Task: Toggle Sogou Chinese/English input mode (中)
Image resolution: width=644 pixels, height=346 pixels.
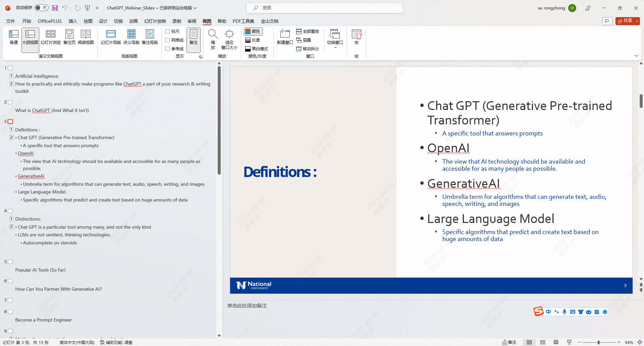Action: click(x=548, y=312)
